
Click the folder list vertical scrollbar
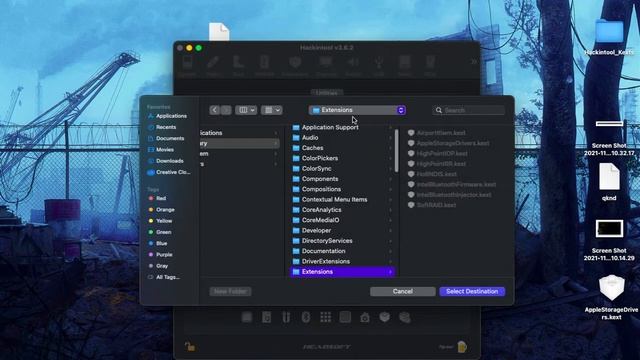pos(396,151)
